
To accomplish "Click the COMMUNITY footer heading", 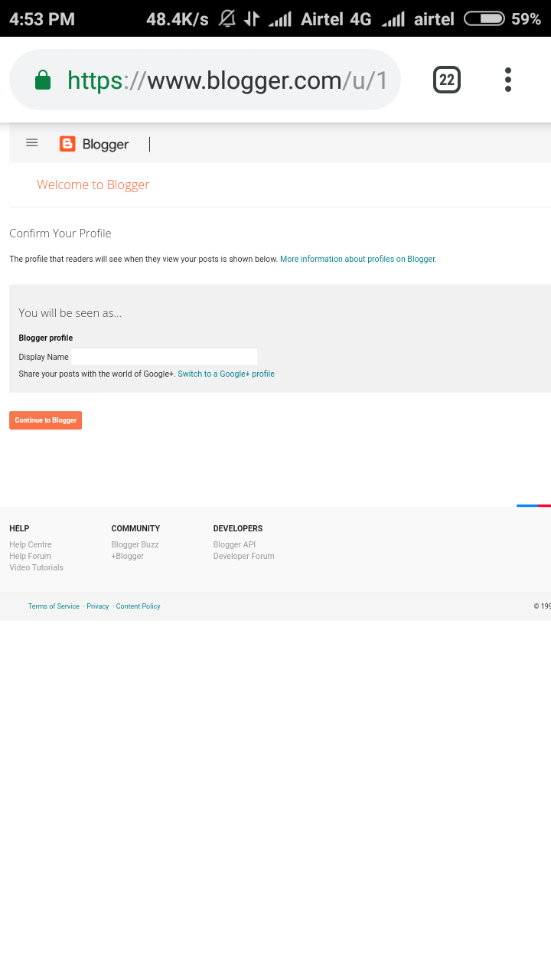I will tap(135, 529).
